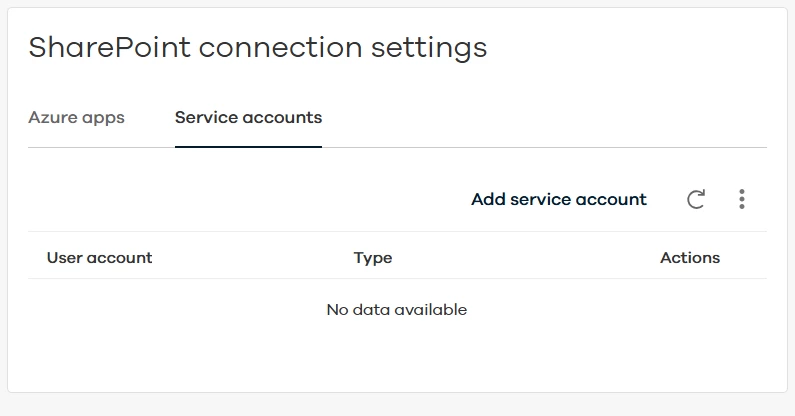Screen dimensions: 795x416
Task: Click the vertical ellipsis icon
Action: coord(741,200)
